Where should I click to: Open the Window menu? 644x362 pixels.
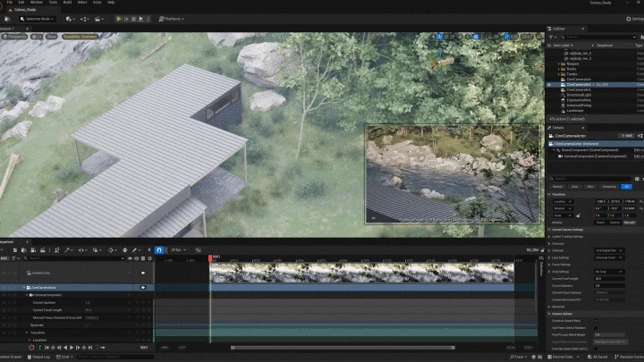click(x=37, y=3)
